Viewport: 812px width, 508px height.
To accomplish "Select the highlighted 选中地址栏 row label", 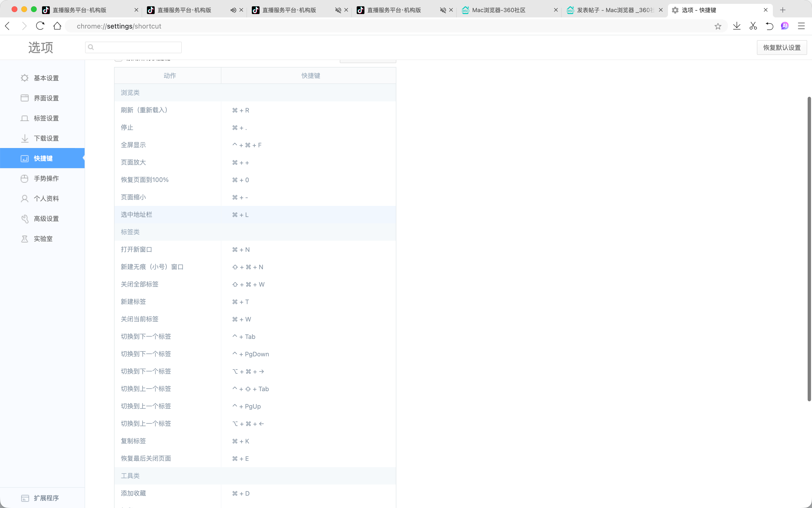I will [137, 215].
